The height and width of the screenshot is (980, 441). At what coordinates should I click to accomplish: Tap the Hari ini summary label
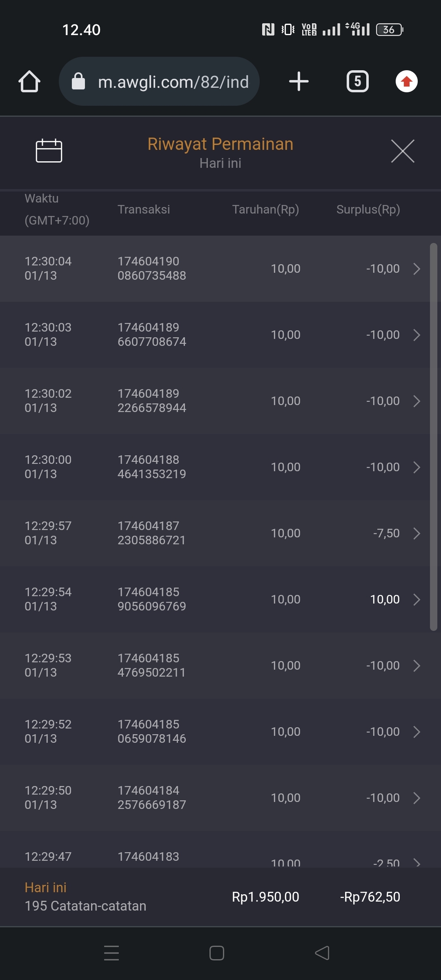tap(45, 887)
